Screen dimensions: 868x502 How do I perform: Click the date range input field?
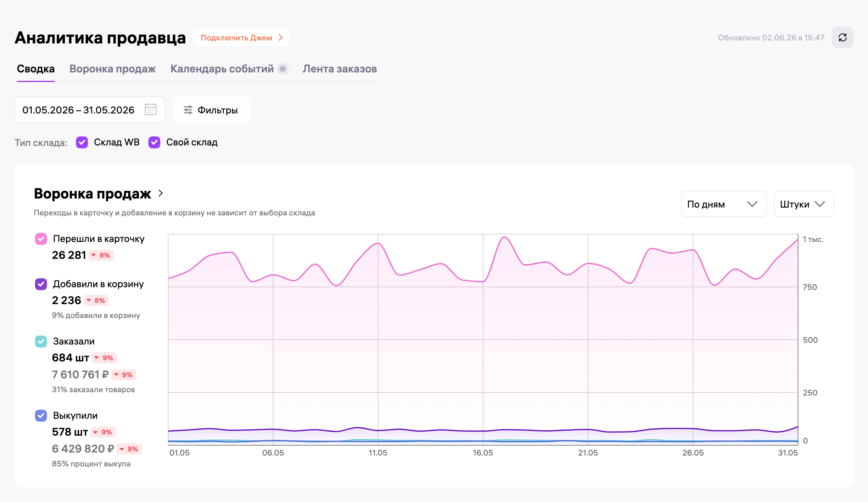(x=90, y=110)
